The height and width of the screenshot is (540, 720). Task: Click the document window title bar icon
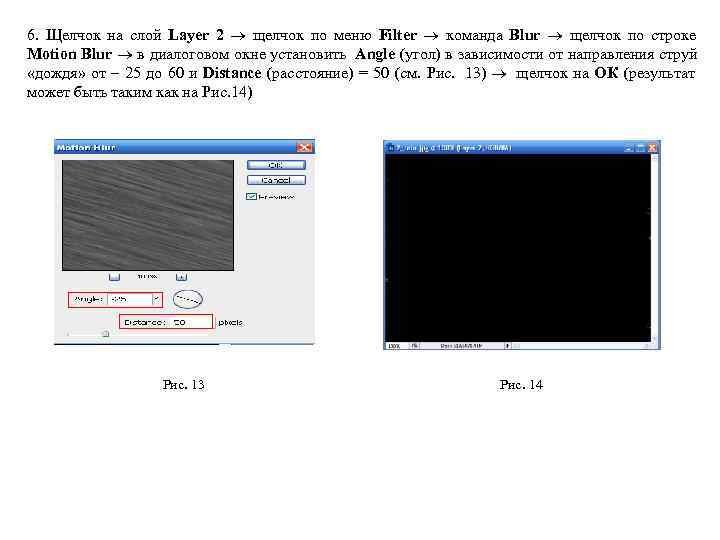[x=390, y=147]
